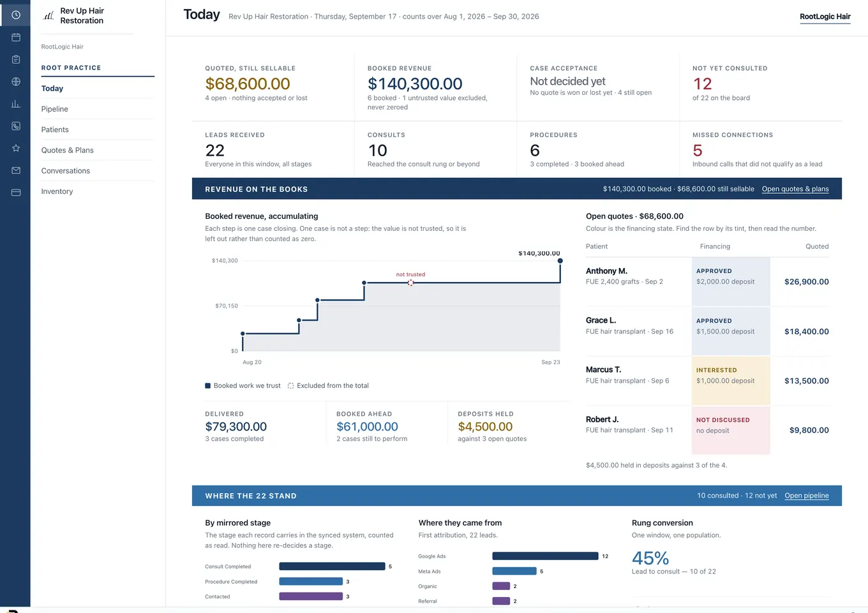Select the Grace L. open quote row

click(x=707, y=331)
